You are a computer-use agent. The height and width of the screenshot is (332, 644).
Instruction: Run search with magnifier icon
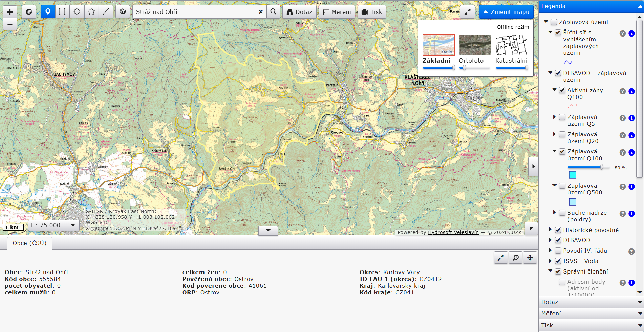(273, 12)
